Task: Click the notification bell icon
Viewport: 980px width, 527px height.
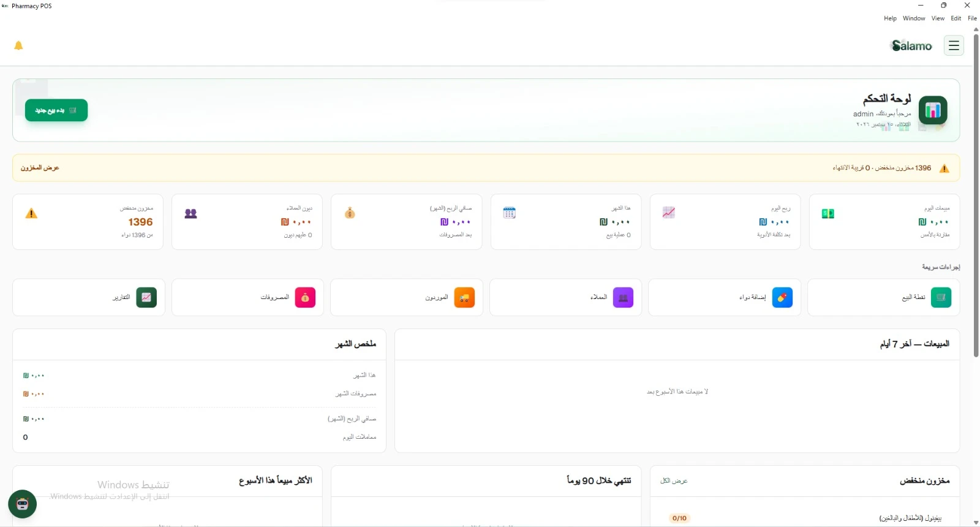Action: [18, 45]
